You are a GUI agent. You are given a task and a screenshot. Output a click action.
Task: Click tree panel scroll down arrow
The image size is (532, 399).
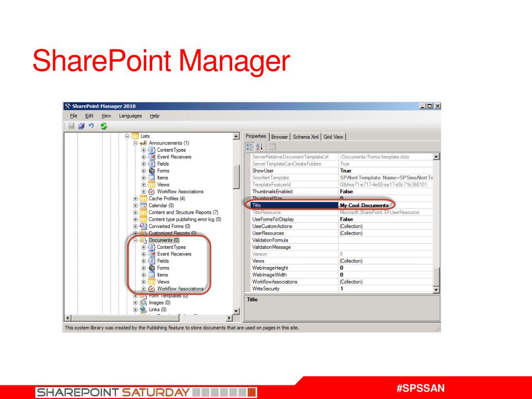click(x=236, y=311)
